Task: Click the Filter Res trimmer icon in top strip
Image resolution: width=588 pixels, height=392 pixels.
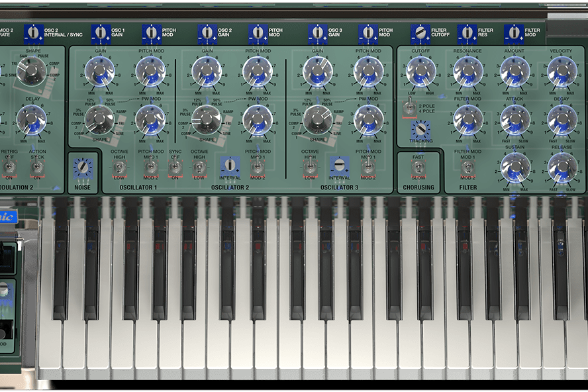Action: tap(467, 33)
